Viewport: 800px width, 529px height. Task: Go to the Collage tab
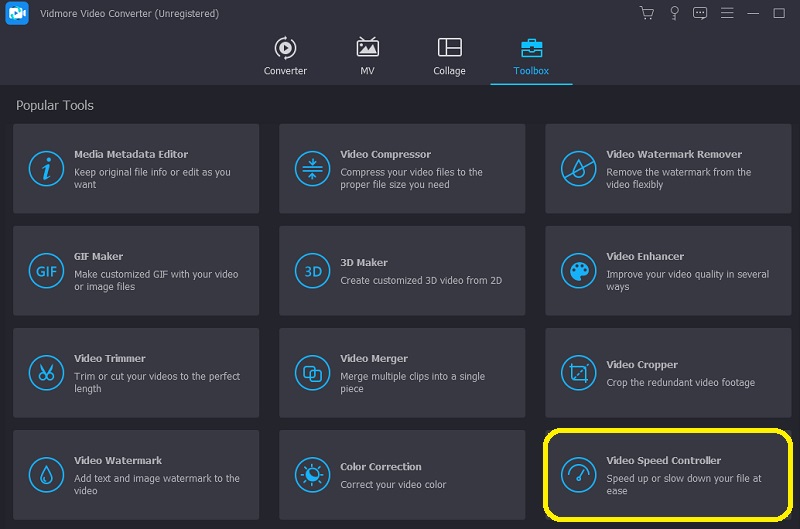(x=449, y=56)
